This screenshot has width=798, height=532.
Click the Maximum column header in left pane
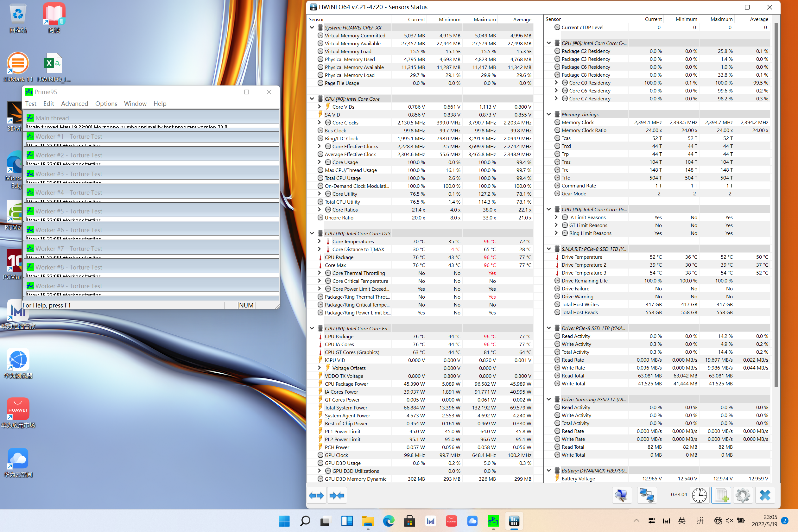(x=484, y=19)
